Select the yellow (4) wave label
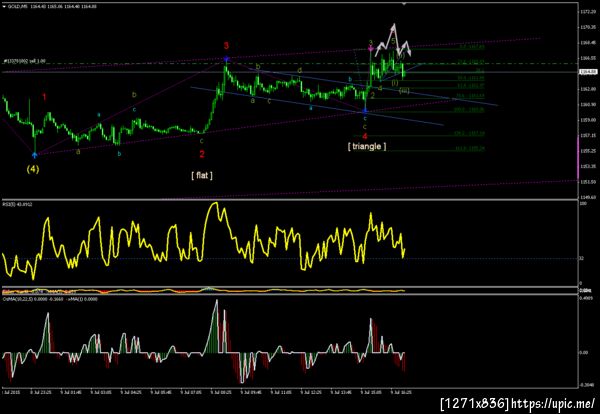Screen dimensions: 600x414 point(33,169)
